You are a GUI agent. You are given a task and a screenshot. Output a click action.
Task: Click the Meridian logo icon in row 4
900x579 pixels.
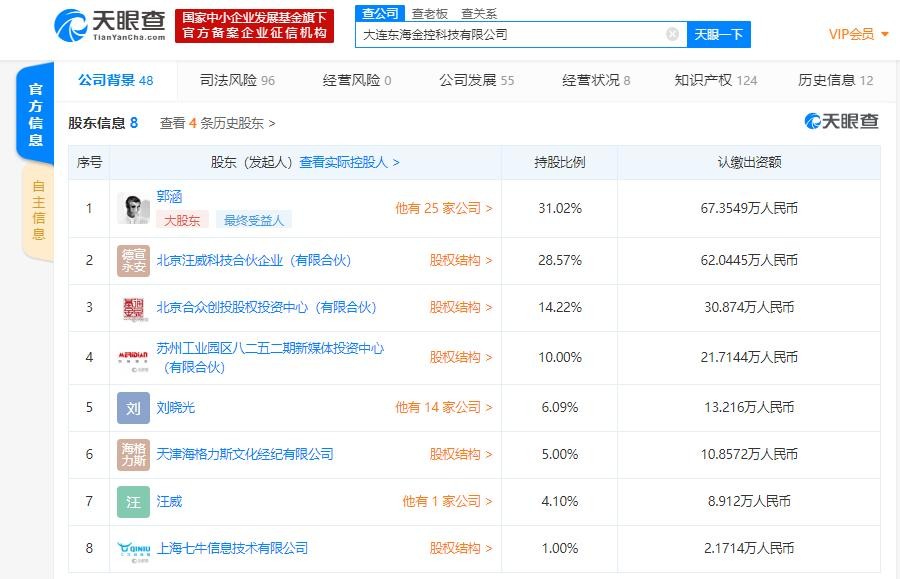pyautogui.click(x=133, y=357)
